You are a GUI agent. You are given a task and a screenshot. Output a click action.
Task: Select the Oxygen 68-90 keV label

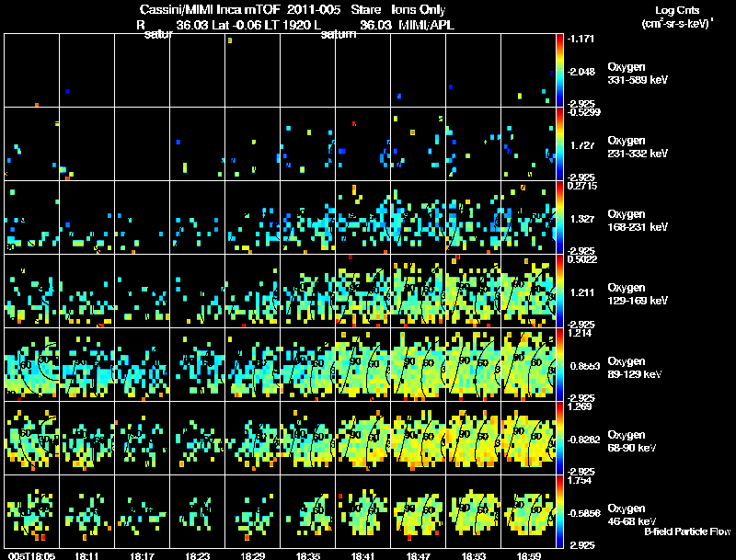pos(632,441)
